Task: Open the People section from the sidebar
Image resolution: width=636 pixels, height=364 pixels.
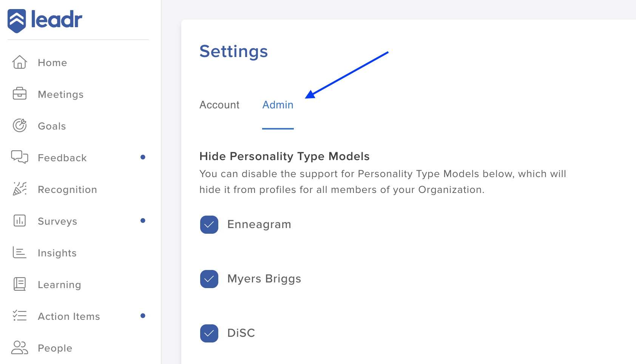Action: [x=55, y=348]
